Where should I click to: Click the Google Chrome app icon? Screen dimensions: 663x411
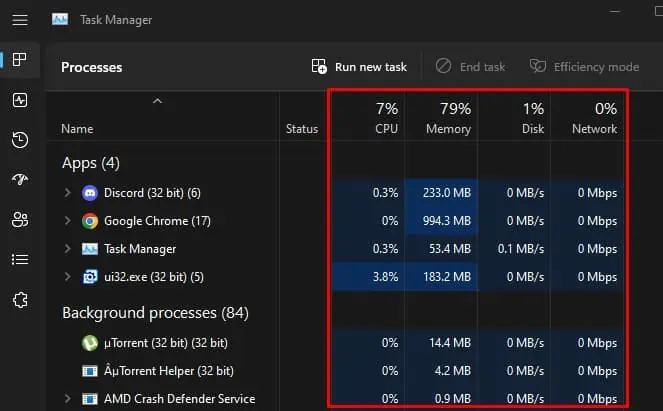90,221
